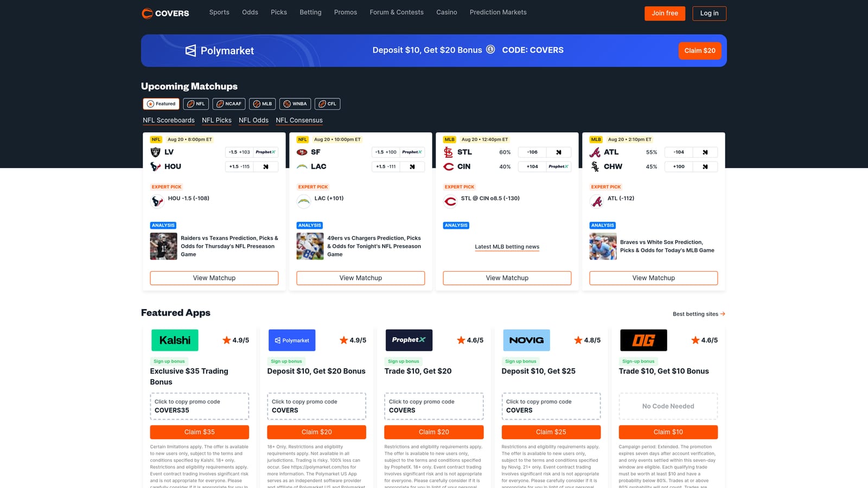Click the Claim $10 button
This screenshot has height=488, width=868.
(x=668, y=432)
